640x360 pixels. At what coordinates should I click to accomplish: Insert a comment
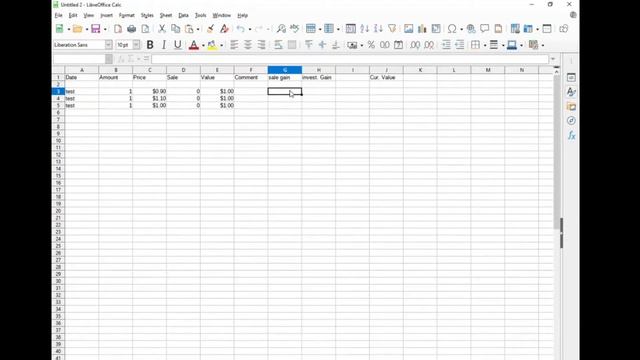click(x=484, y=29)
